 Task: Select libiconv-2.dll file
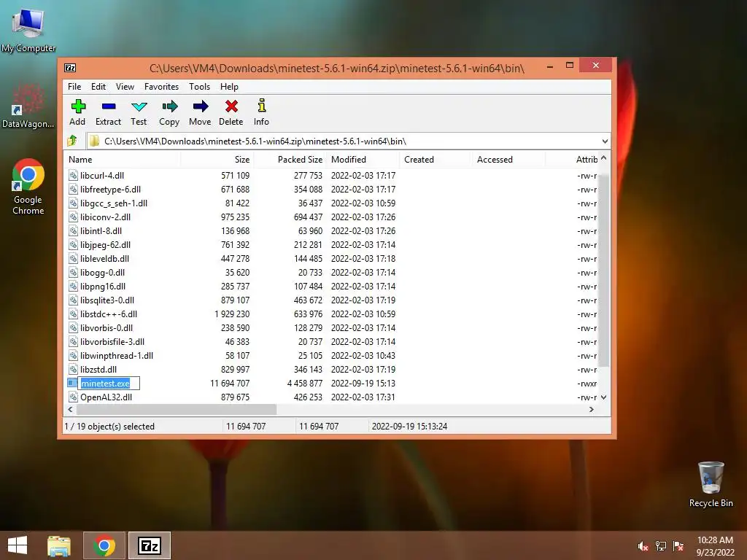coord(105,217)
